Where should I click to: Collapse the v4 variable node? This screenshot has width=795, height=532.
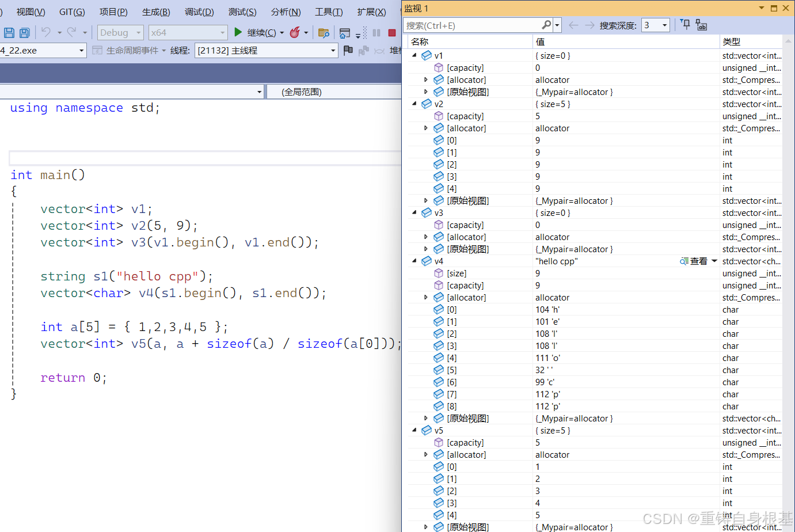point(414,261)
